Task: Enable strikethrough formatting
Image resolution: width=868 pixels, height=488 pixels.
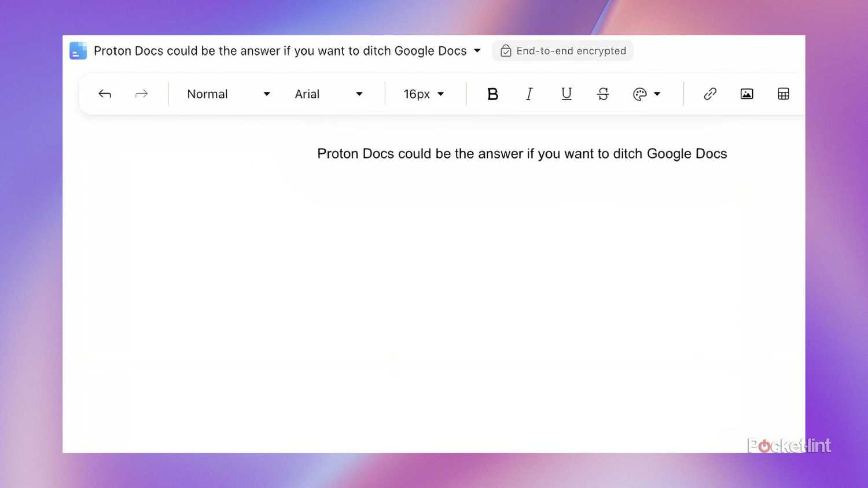Action: [x=603, y=94]
